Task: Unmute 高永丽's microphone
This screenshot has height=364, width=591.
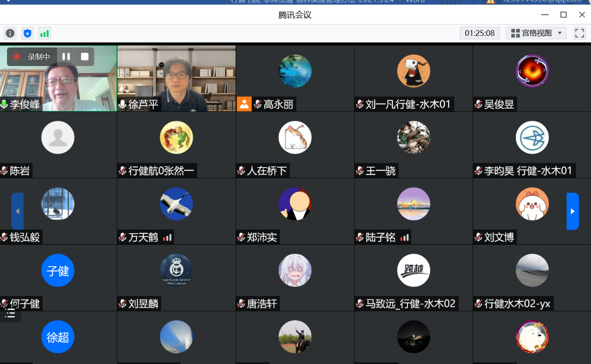Action: coord(259,104)
